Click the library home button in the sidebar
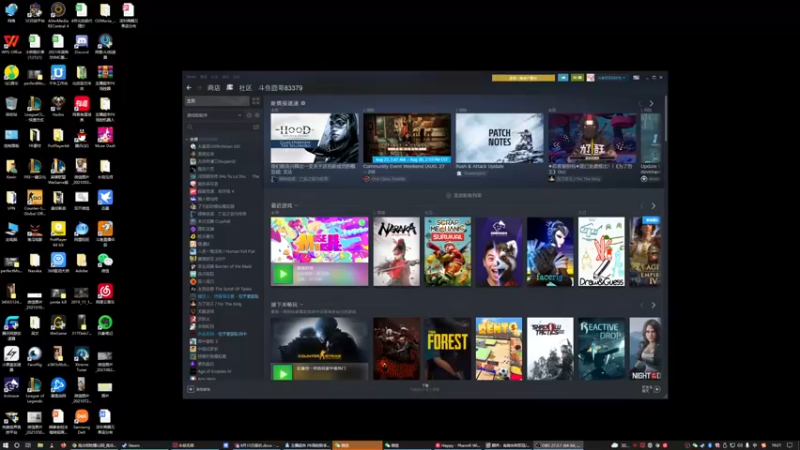800x450 pixels. click(217, 101)
